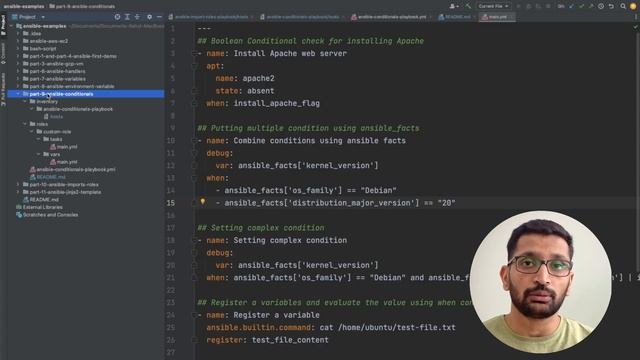640x360 pixels.
Task: Collapse the custom-role folder
Action: pyautogui.click(x=32, y=131)
